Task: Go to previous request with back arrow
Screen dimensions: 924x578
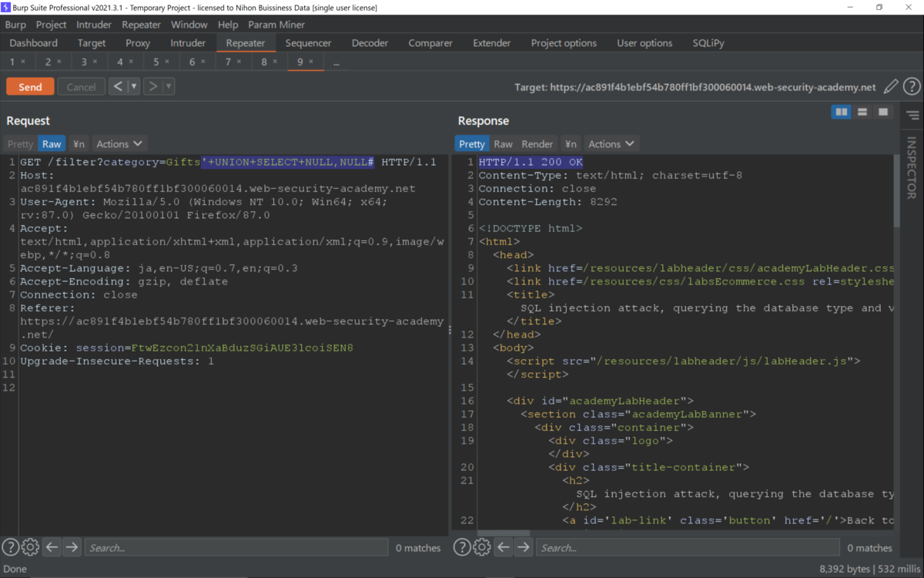Action: (117, 86)
